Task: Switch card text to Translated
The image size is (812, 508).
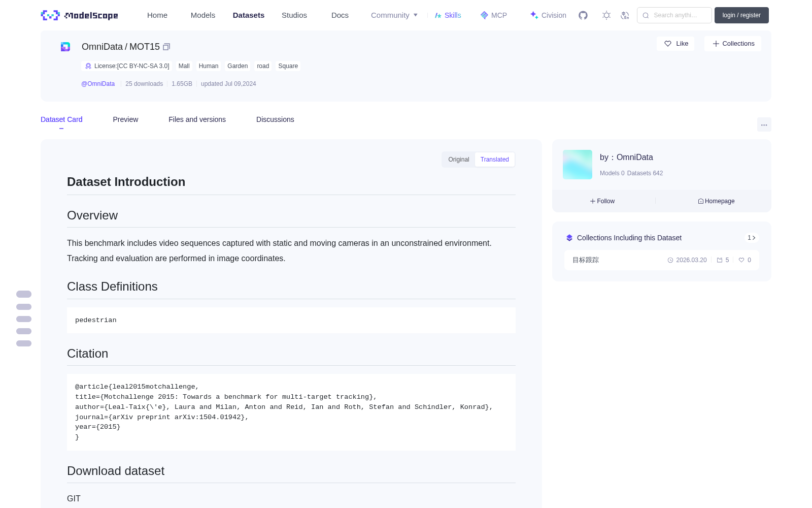Action: 495,160
